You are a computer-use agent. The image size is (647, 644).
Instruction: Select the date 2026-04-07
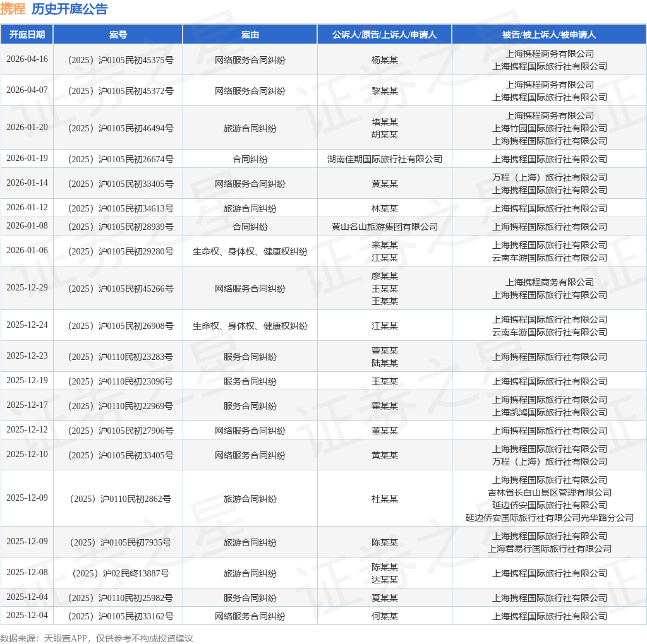27,90
